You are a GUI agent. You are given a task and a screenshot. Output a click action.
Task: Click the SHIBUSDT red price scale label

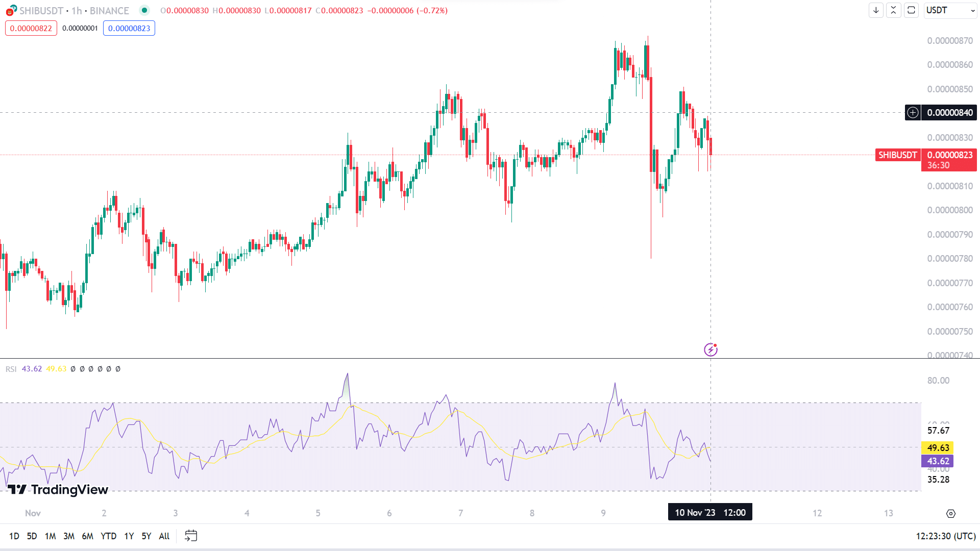898,155
